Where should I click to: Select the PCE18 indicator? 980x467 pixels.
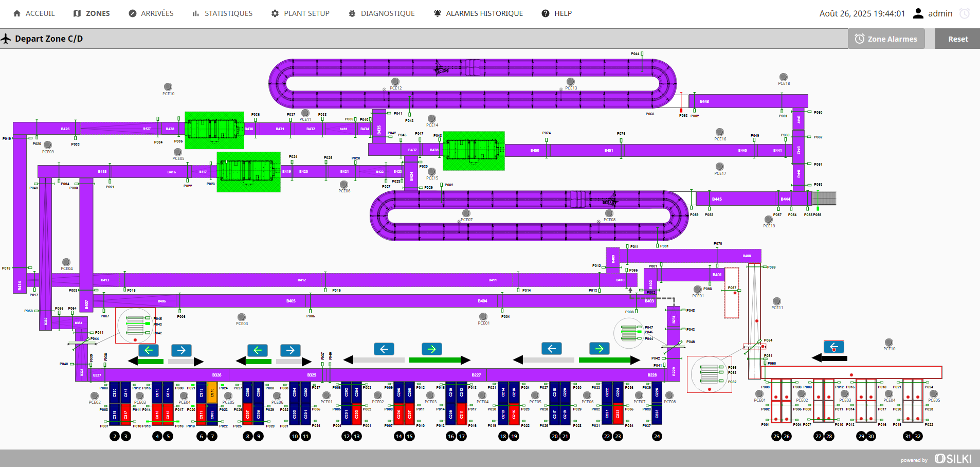[784, 77]
